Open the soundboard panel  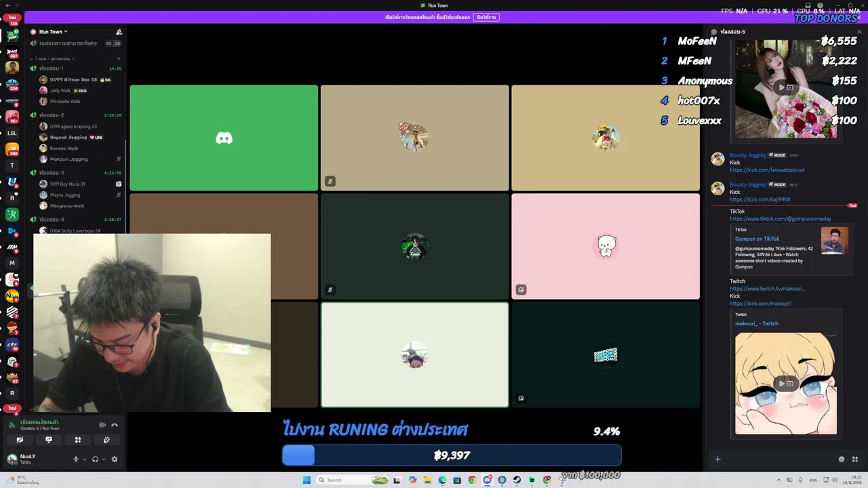107,440
